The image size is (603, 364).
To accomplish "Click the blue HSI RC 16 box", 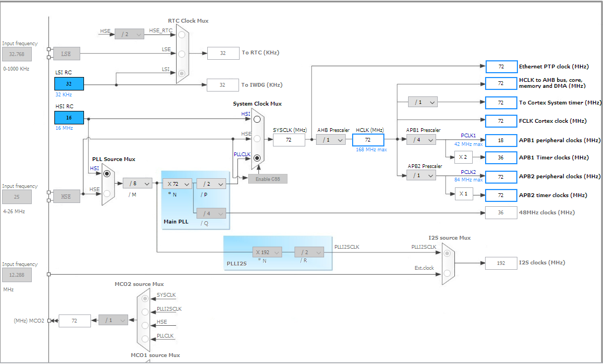I will click(x=69, y=118).
